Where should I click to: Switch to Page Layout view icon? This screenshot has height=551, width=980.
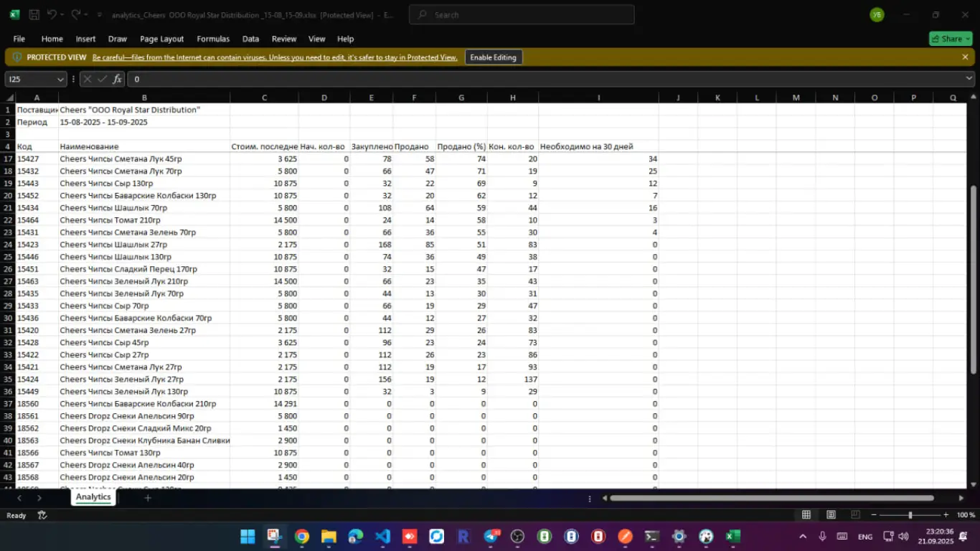point(831,515)
